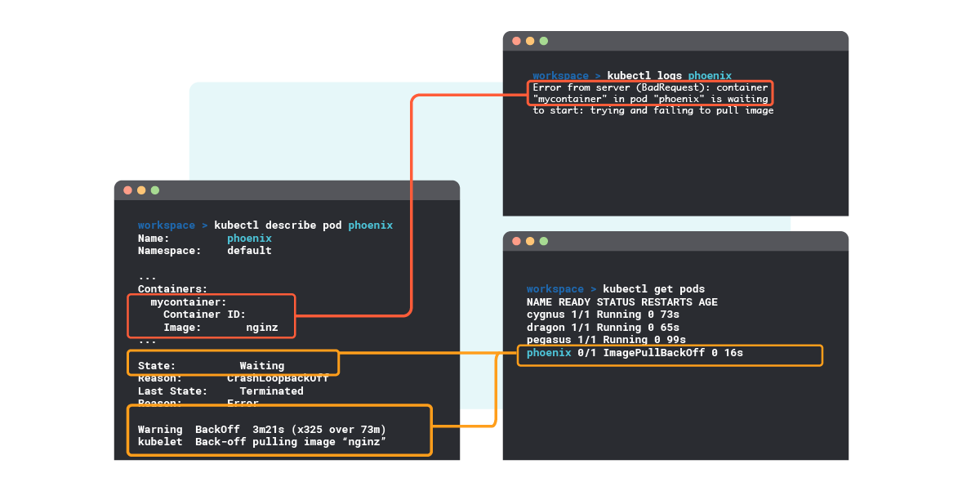Click the phoenix pod name in get pods output

tap(548, 353)
